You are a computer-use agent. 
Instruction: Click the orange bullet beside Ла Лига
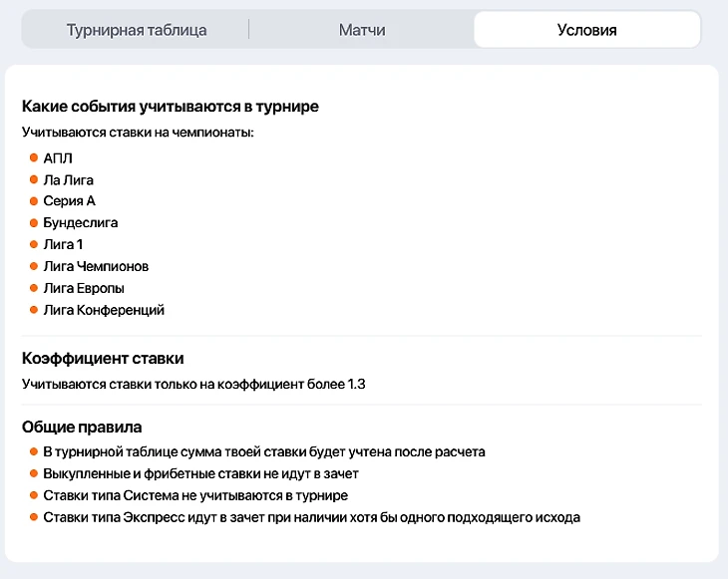(x=34, y=179)
